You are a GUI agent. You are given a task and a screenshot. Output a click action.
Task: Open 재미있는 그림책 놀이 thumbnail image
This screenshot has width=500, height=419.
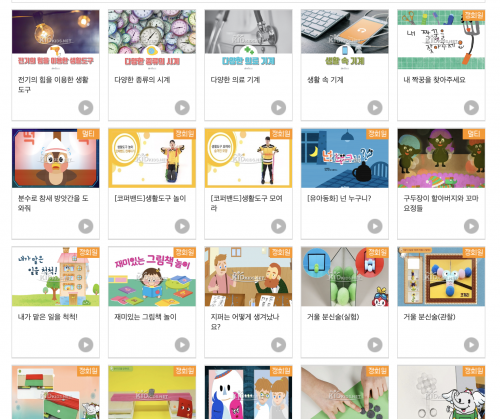point(152,277)
